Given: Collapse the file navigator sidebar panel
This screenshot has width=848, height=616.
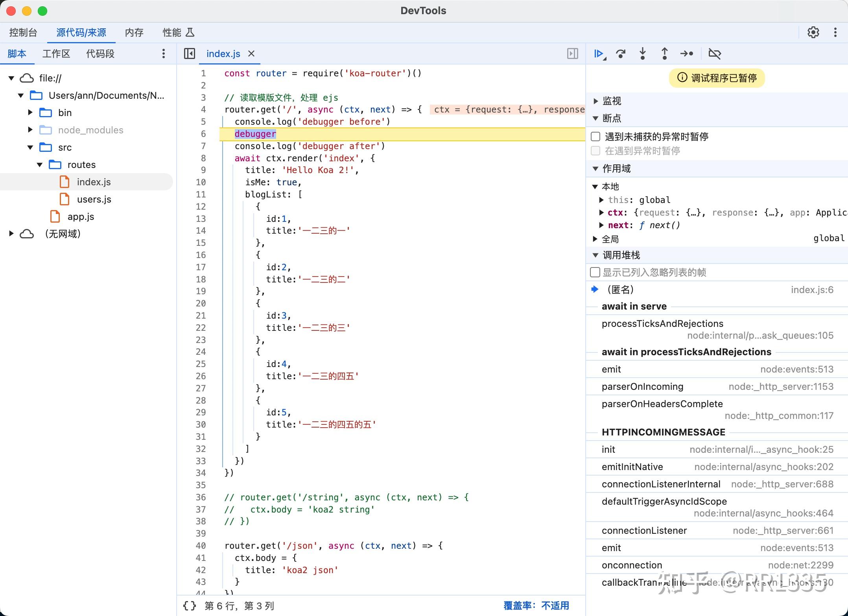Looking at the screenshot, I should (189, 53).
